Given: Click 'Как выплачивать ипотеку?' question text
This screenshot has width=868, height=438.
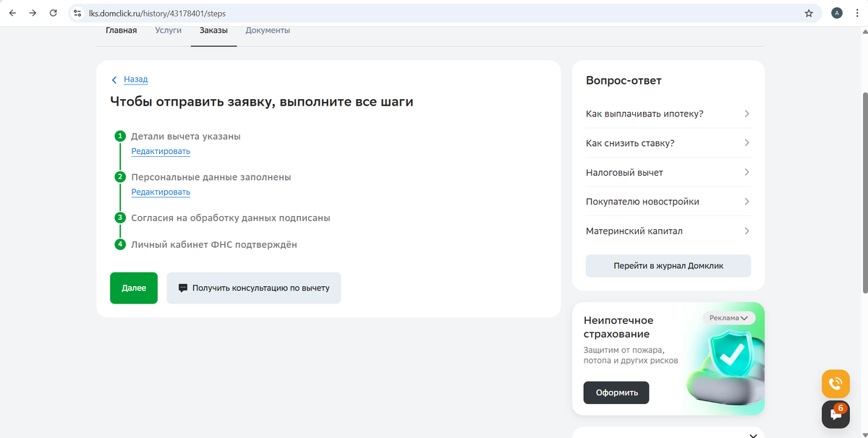Looking at the screenshot, I should click(644, 113).
